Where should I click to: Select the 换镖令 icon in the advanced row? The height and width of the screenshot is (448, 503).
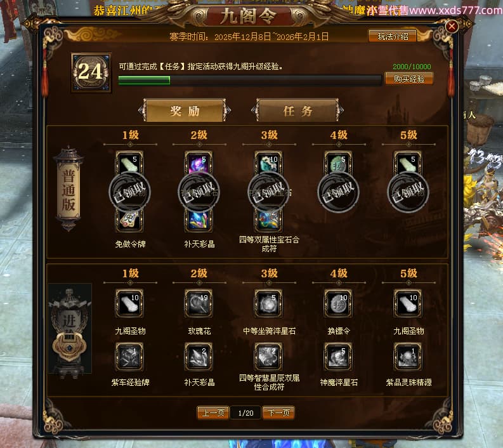338,303
